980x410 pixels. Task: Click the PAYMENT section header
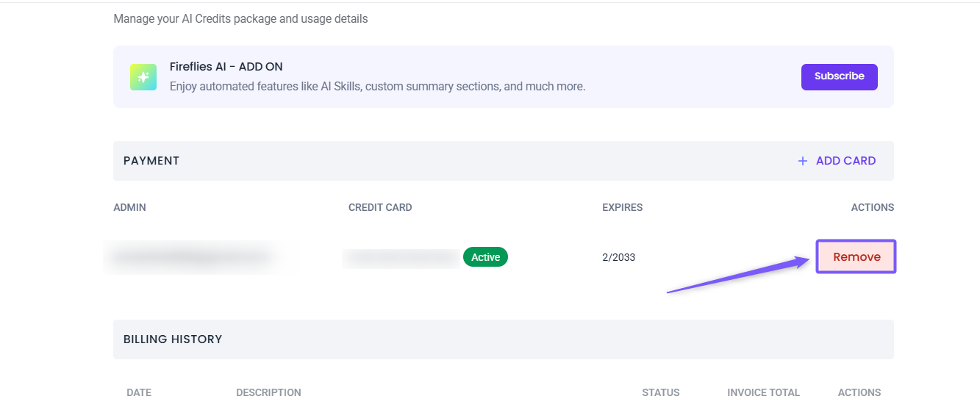[151, 161]
